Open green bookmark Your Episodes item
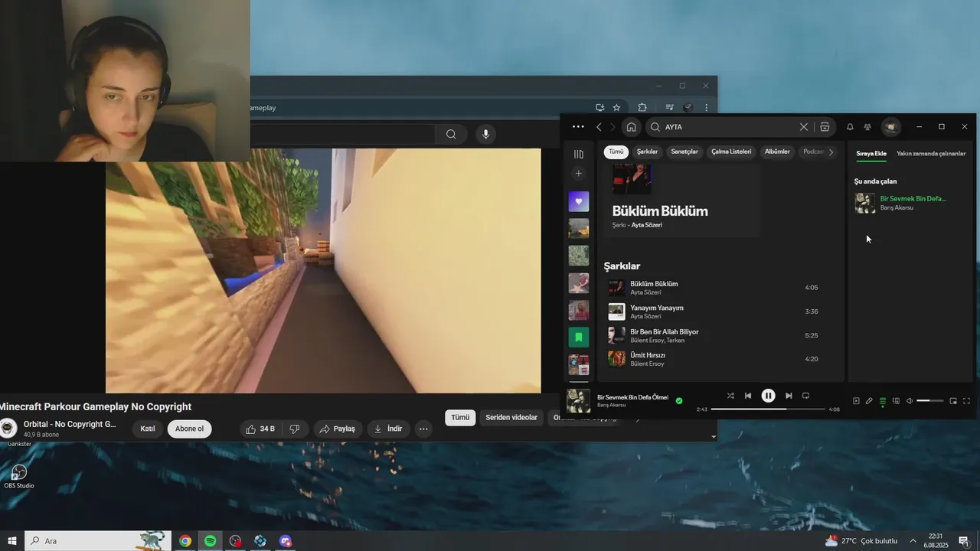Image resolution: width=980 pixels, height=551 pixels. 579,337
